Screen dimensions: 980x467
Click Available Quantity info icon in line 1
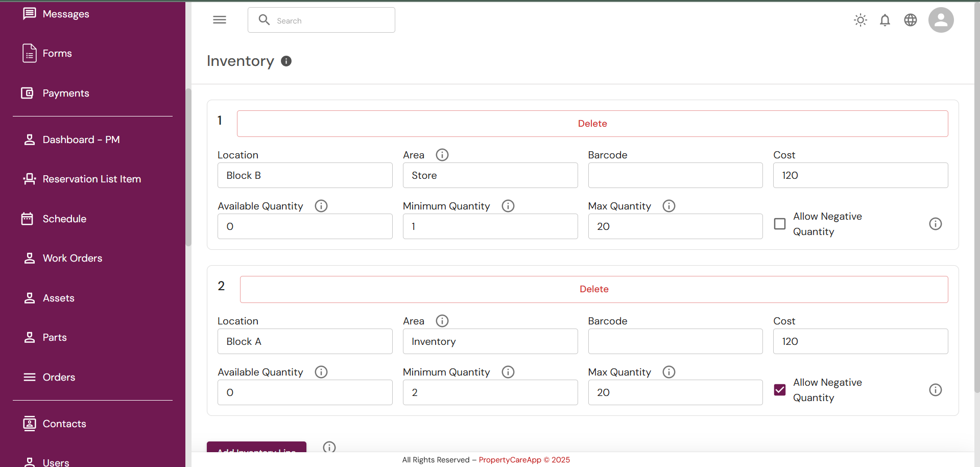tap(321, 206)
